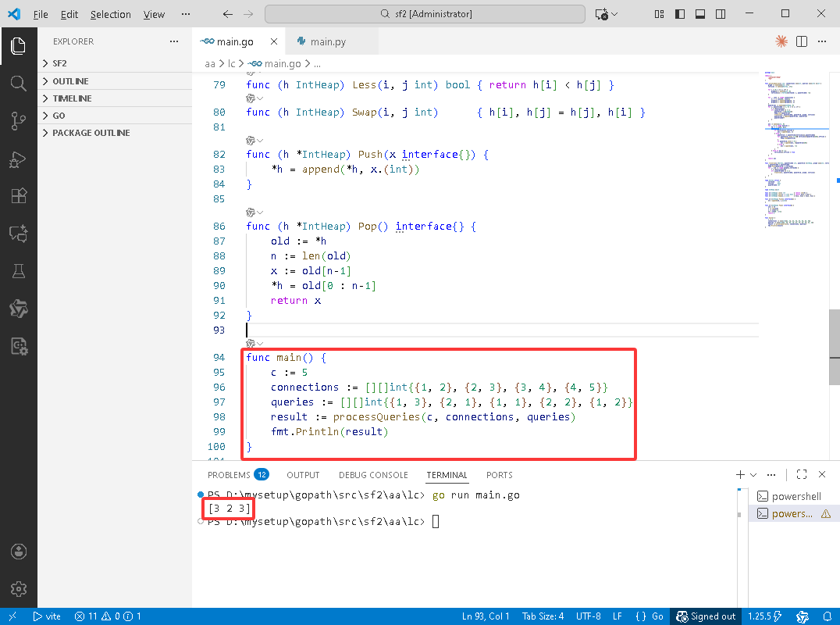Click the Go version 1.25.5 status
Image resolution: width=840 pixels, height=625 pixels.
click(x=765, y=616)
